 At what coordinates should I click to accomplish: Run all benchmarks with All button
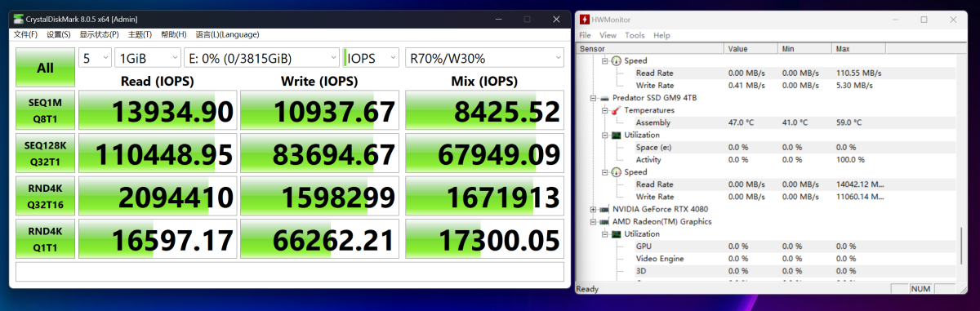45,68
